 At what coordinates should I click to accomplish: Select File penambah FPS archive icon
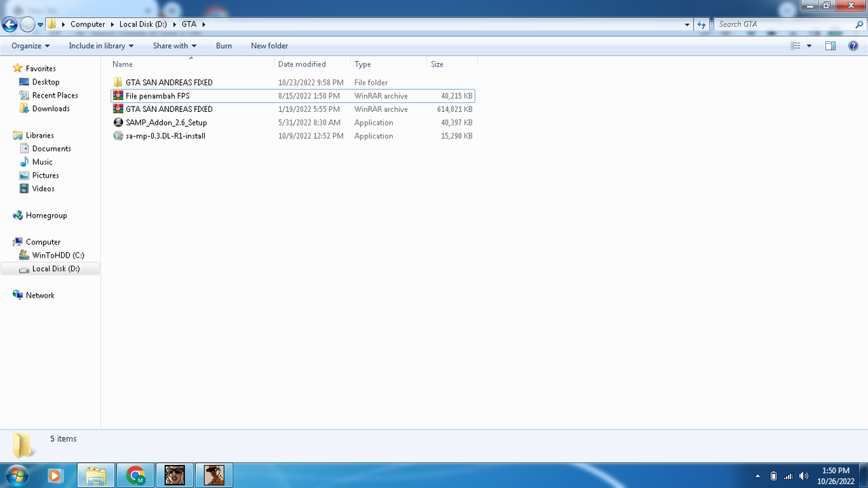tap(118, 96)
